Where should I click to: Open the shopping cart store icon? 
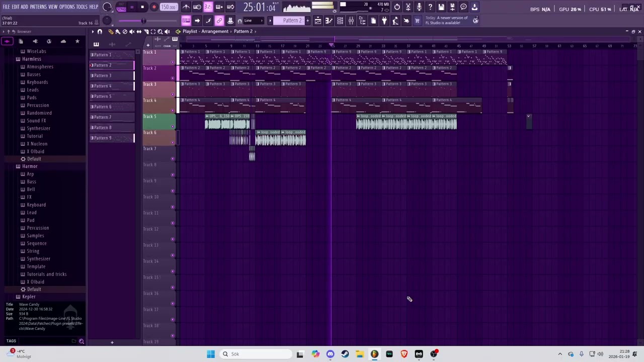pos(417,21)
